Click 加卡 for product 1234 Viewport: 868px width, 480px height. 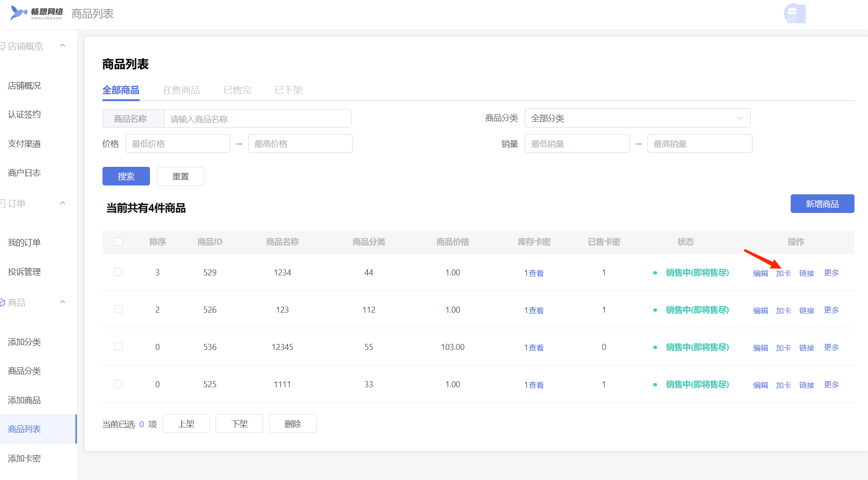(783, 273)
